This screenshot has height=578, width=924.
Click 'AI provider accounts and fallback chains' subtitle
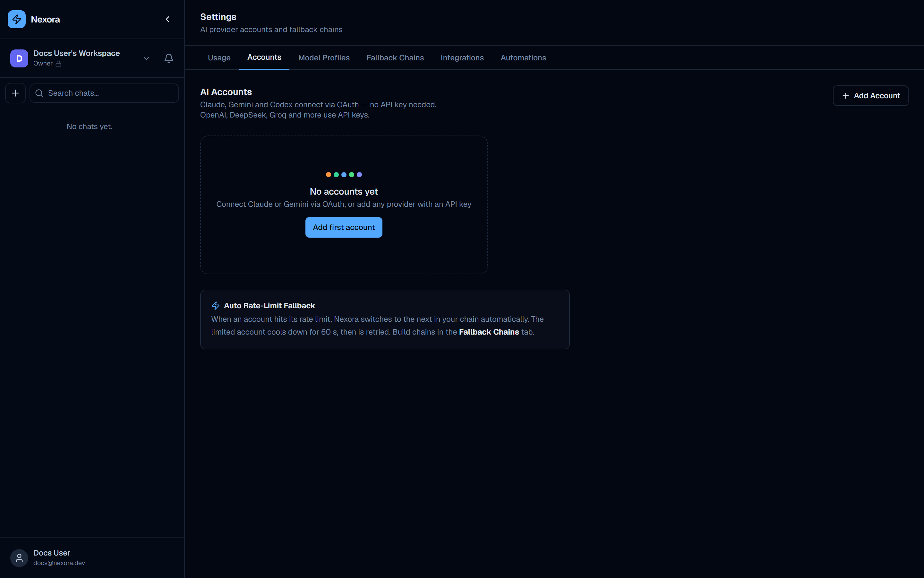(x=271, y=30)
